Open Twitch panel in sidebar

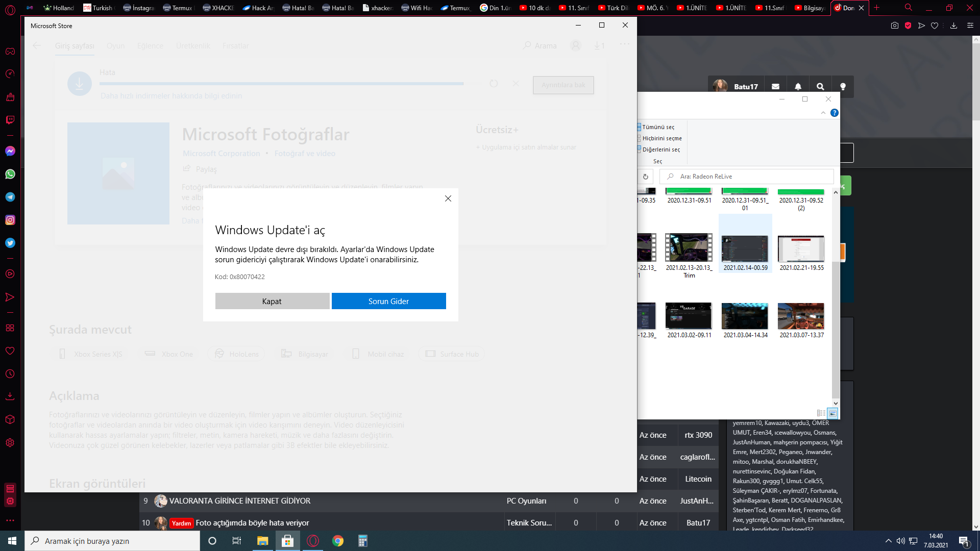point(10,120)
